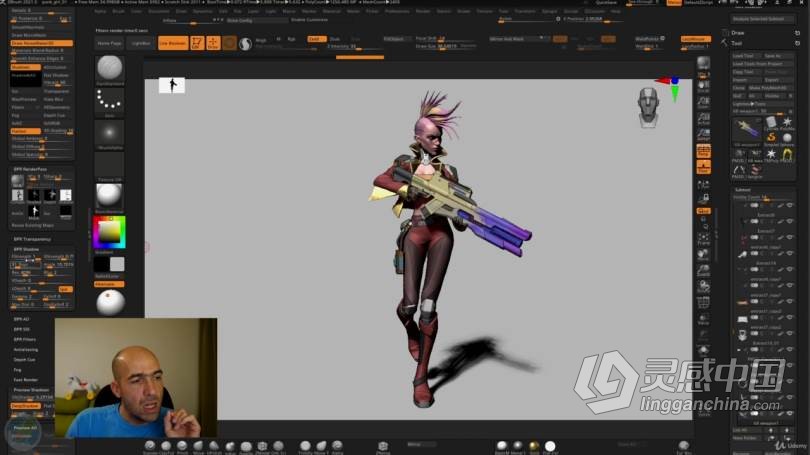Adjust the Draw Size slider
This screenshot has height=455, width=810.
(x=446, y=46)
